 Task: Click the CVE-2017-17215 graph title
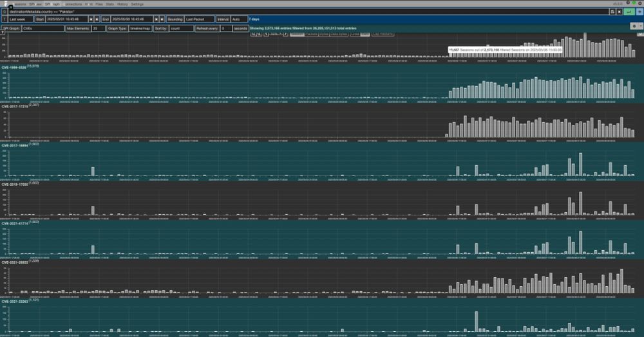[x=15, y=107]
